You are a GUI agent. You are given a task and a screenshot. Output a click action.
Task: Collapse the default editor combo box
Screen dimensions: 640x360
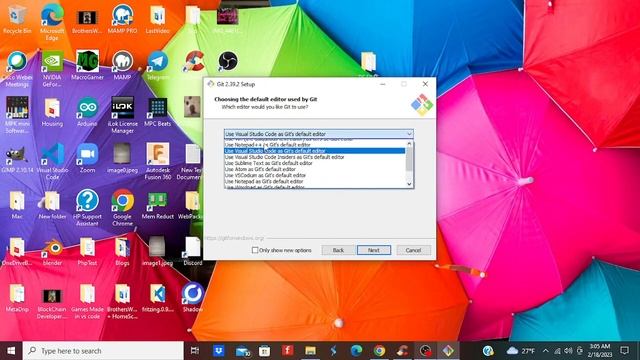pyautogui.click(x=409, y=134)
